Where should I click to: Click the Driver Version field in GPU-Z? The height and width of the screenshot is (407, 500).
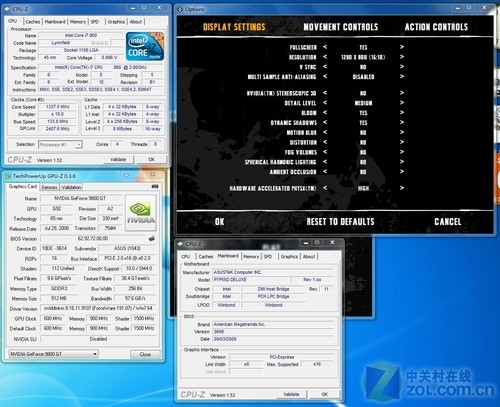[99, 308]
